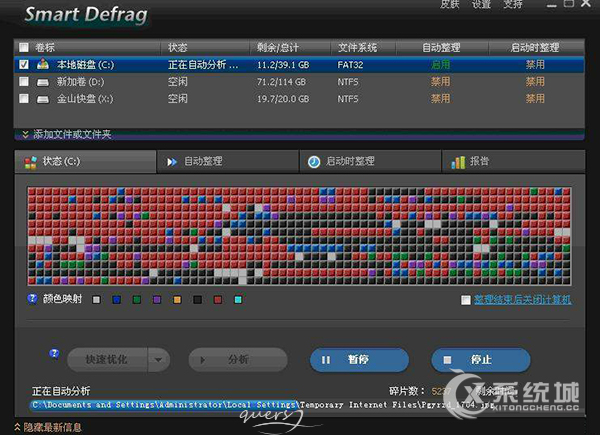Click the pause symbol on 暂停 button

pos(326,360)
